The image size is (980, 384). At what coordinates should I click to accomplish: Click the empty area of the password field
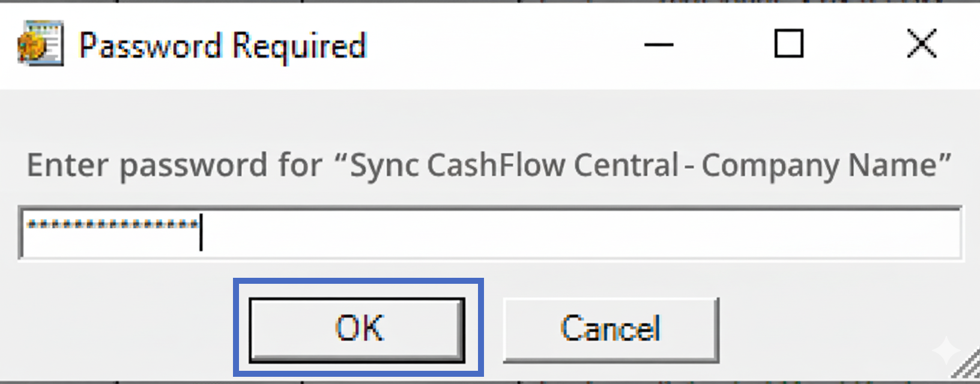pos(576,233)
